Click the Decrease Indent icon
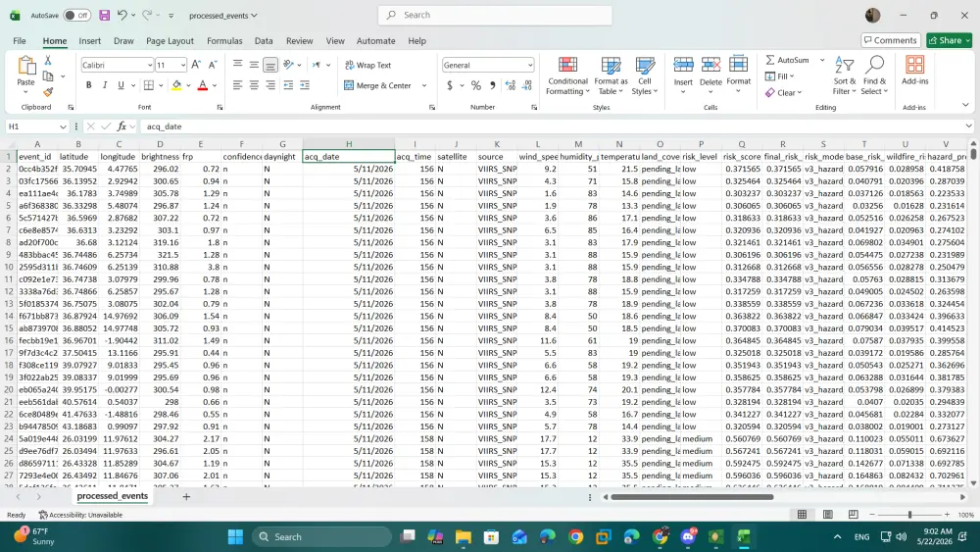The image size is (980, 552). pos(288,85)
